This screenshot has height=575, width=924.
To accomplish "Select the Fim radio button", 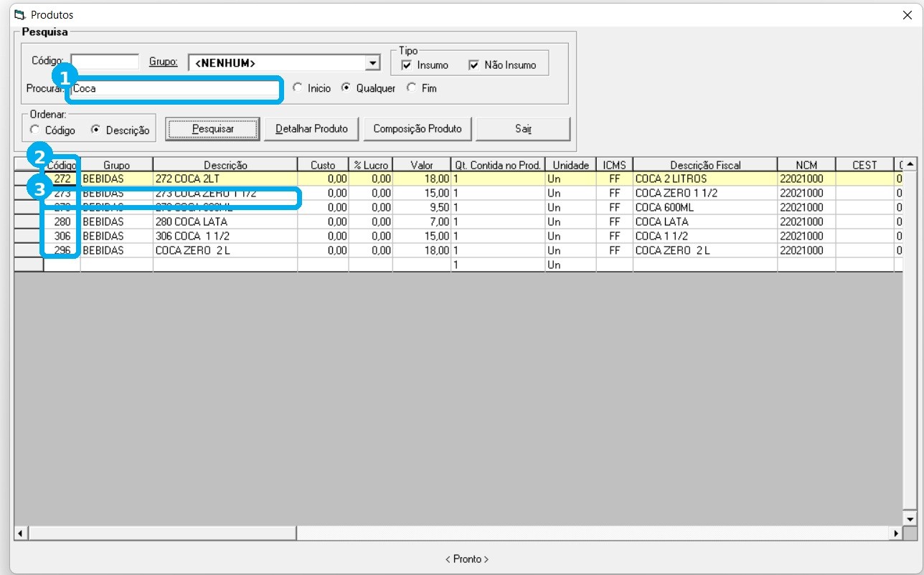I will [x=411, y=87].
